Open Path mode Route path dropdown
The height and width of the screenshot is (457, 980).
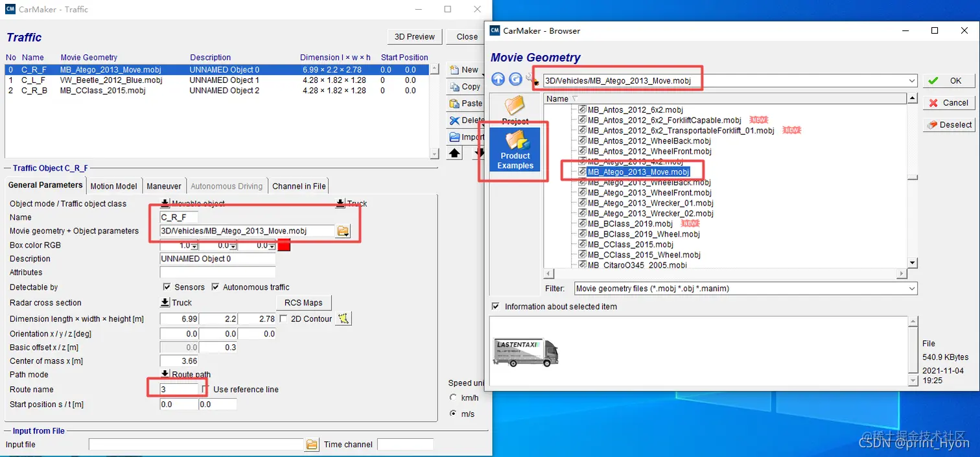165,374
